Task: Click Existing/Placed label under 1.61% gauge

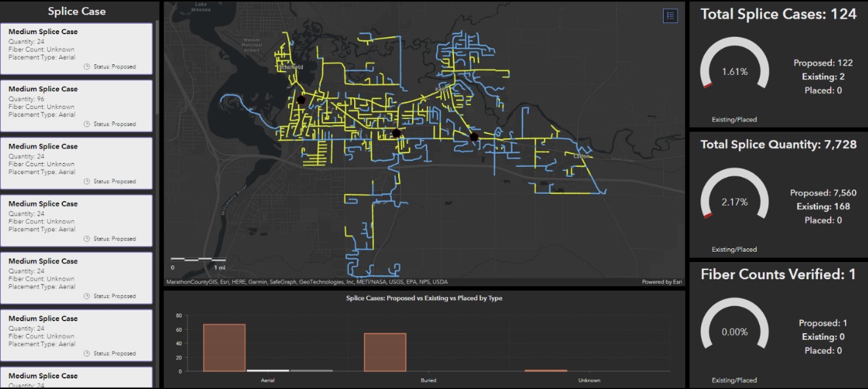Action: 735,120
